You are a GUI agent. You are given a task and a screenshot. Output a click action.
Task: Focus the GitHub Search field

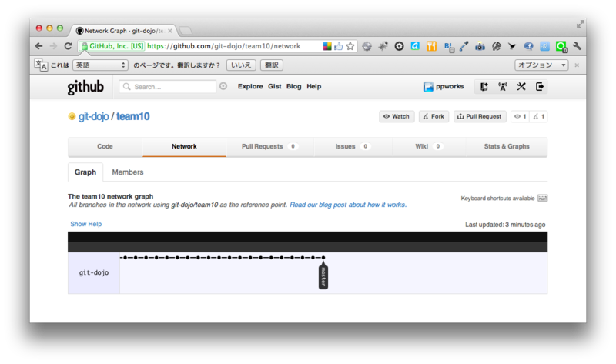(x=168, y=86)
